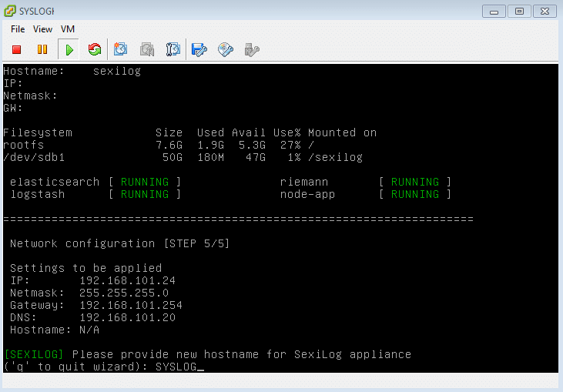Click the 'Settings to be applied' text
563x392 pixels.
[x=85, y=268]
